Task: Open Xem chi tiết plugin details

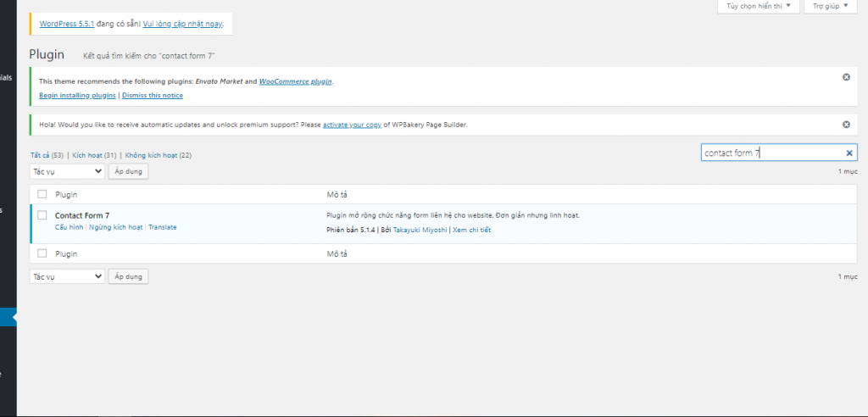Action: tap(471, 230)
